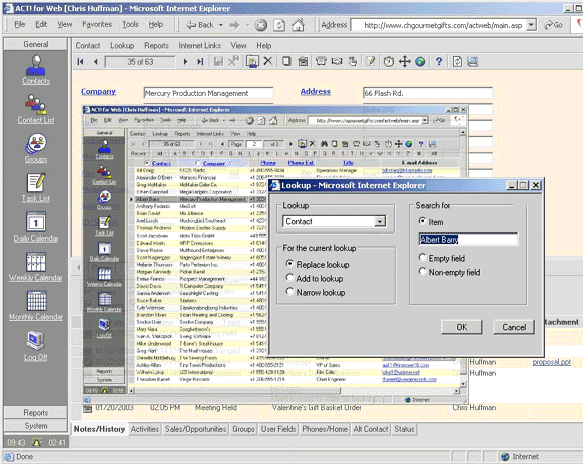Click the blue question mark help icon
This screenshot has height=464, width=583.
tap(439, 61)
